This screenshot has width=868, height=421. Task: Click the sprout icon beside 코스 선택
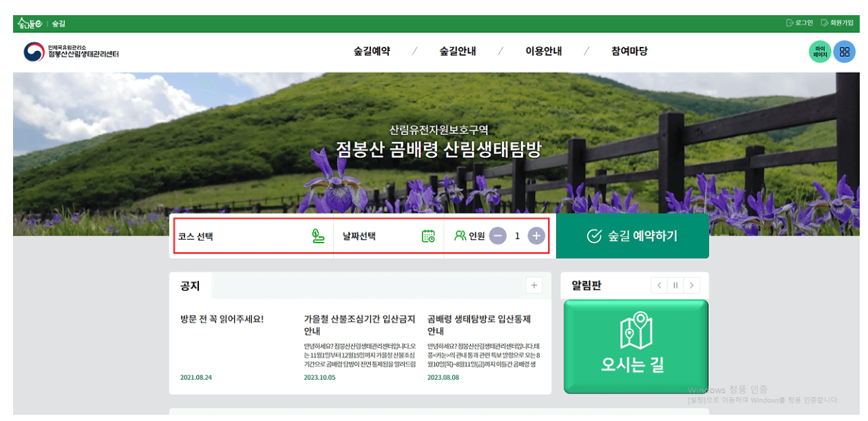[x=317, y=235]
